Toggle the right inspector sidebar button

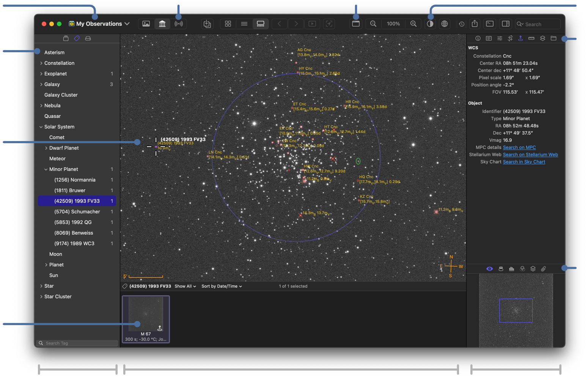[x=506, y=24]
